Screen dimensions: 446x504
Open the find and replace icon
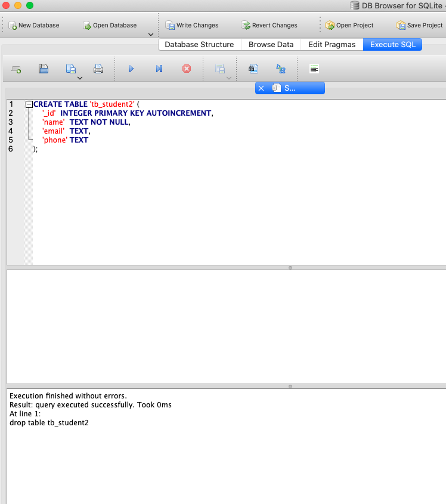point(281,69)
